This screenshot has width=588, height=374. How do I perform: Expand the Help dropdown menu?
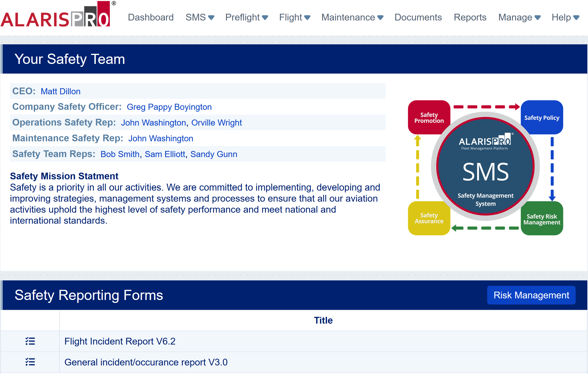click(565, 17)
